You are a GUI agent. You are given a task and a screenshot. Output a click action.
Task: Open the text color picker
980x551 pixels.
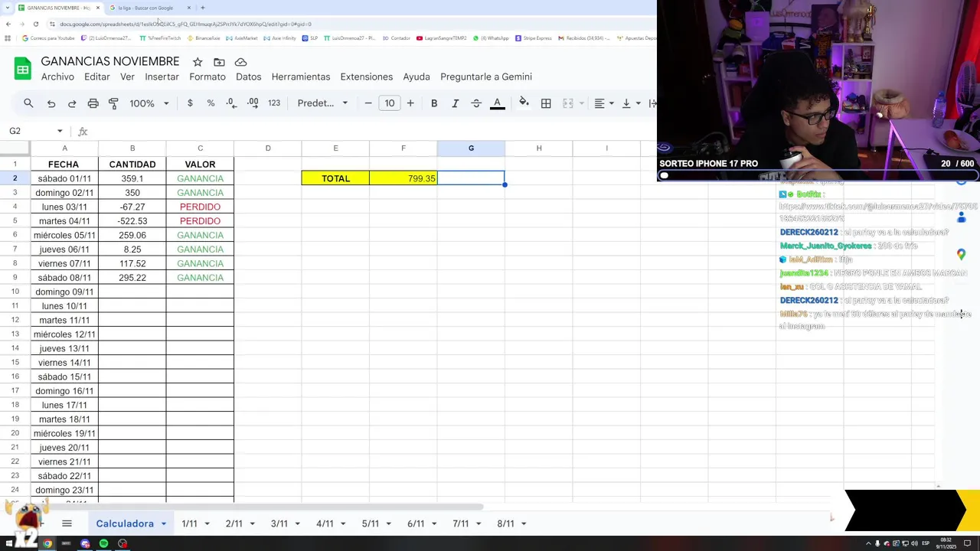pos(497,103)
